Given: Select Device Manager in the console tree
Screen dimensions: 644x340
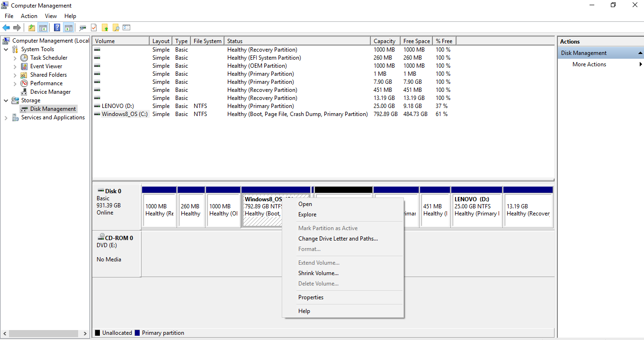Looking at the screenshot, I should tap(50, 92).
